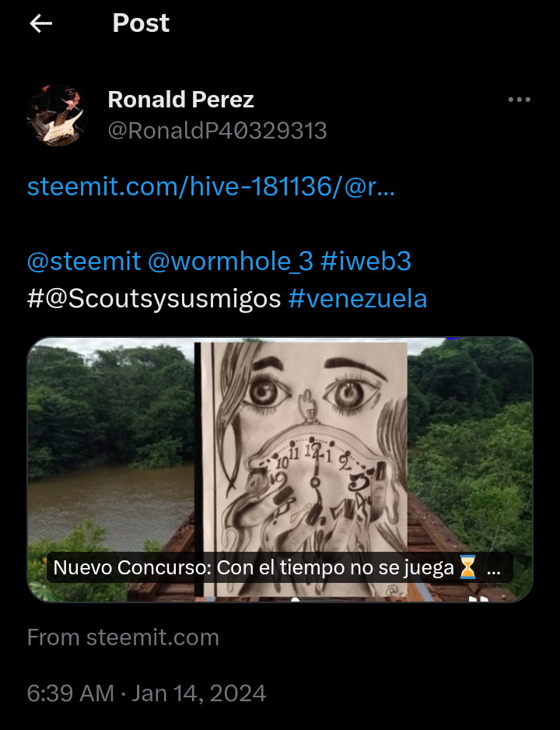Open the 6:39 AM timestamp
This screenshot has height=730, width=560.
click(71, 693)
